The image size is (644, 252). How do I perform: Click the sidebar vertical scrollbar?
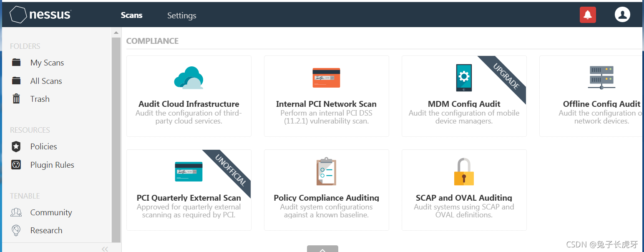click(116, 140)
